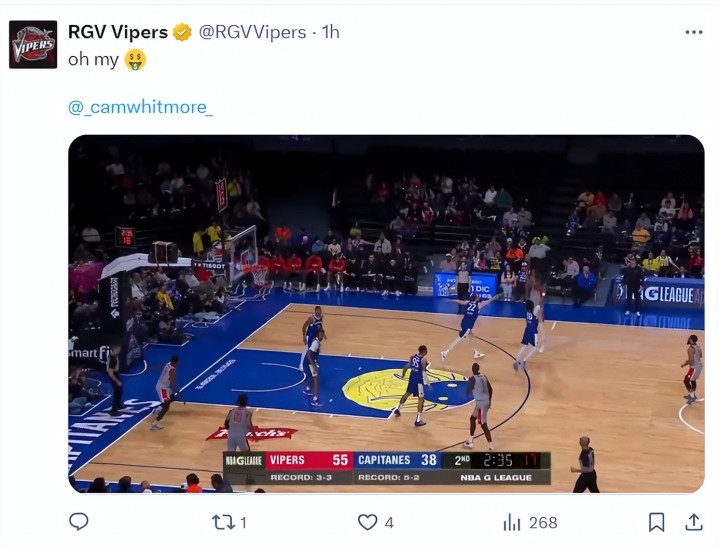Click the like count of 4

(389, 523)
